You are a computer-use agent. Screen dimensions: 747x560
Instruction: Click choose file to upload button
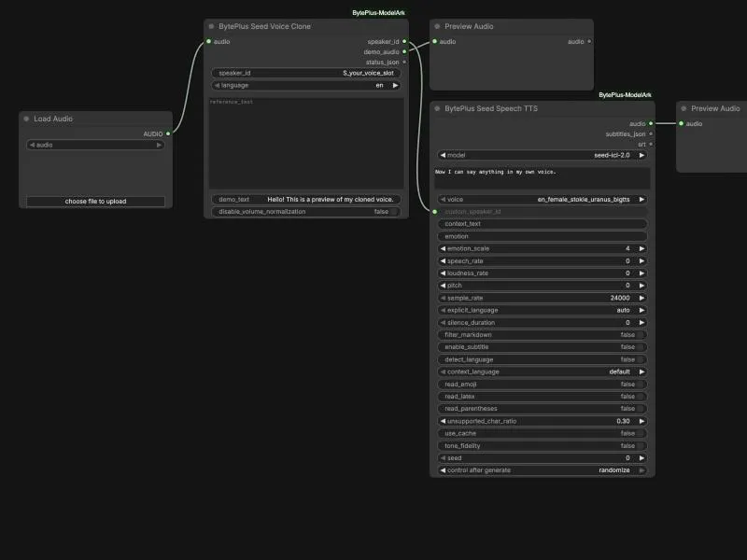coord(96,202)
